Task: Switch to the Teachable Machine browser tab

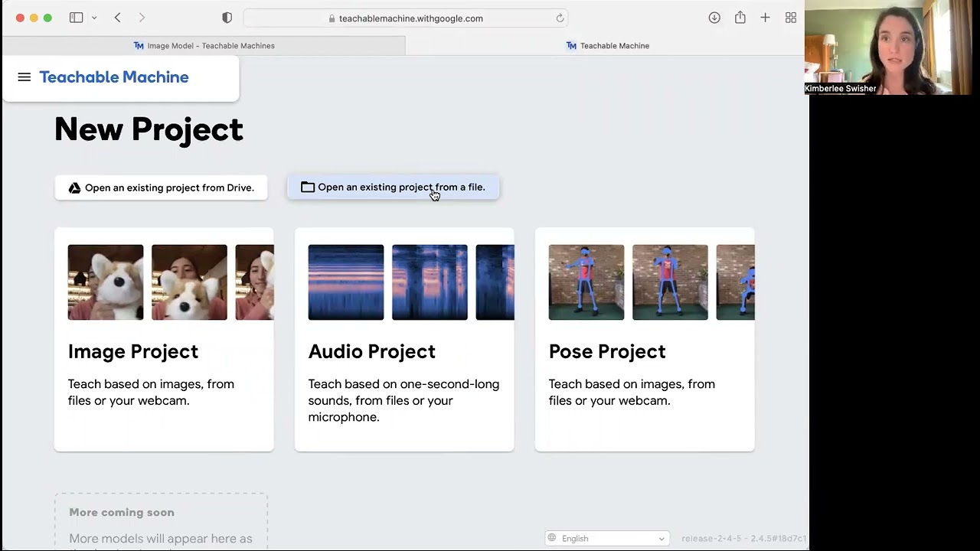Action: [606, 46]
